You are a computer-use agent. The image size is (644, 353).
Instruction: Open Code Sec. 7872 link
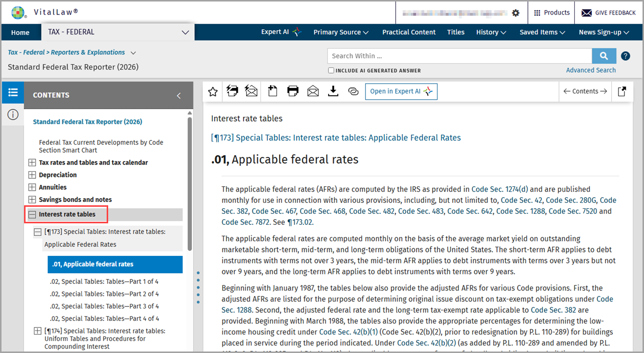click(x=245, y=222)
